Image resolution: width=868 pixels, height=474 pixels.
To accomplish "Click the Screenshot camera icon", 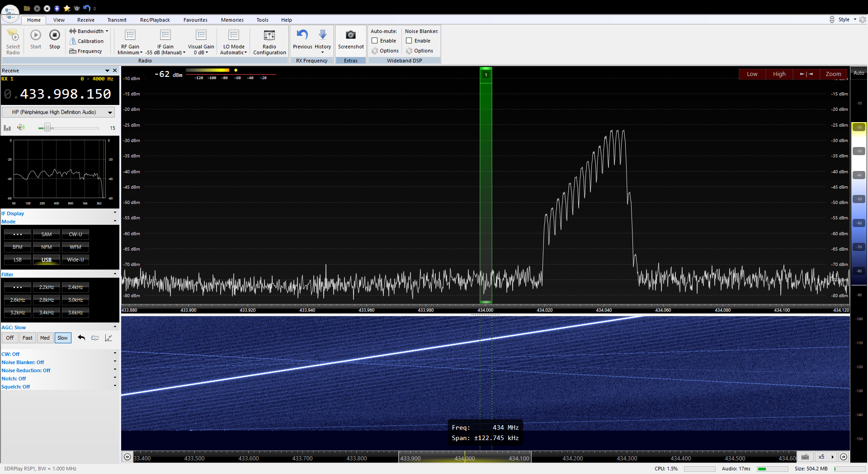I will 350,35.
